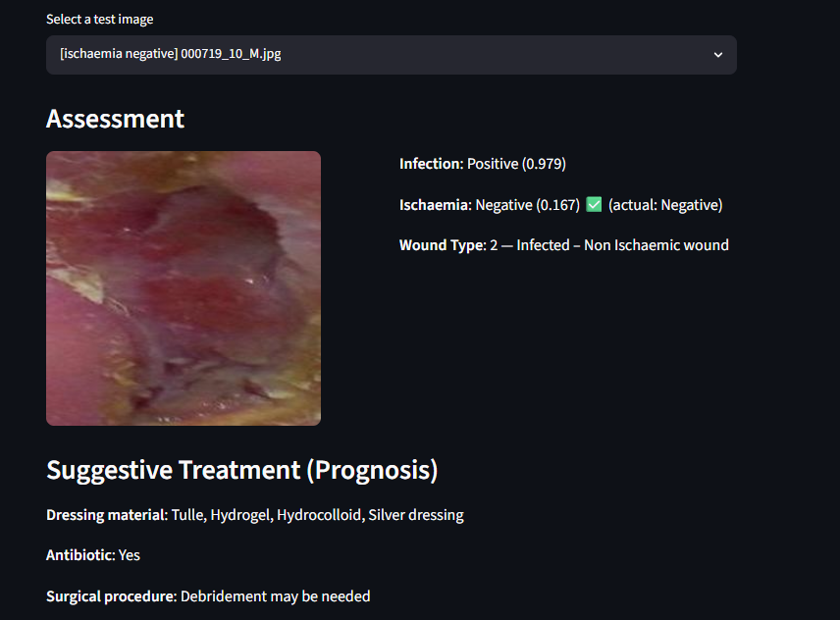840x620 pixels.
Task: Click the 'Assessment' heading
Action: 115,119
